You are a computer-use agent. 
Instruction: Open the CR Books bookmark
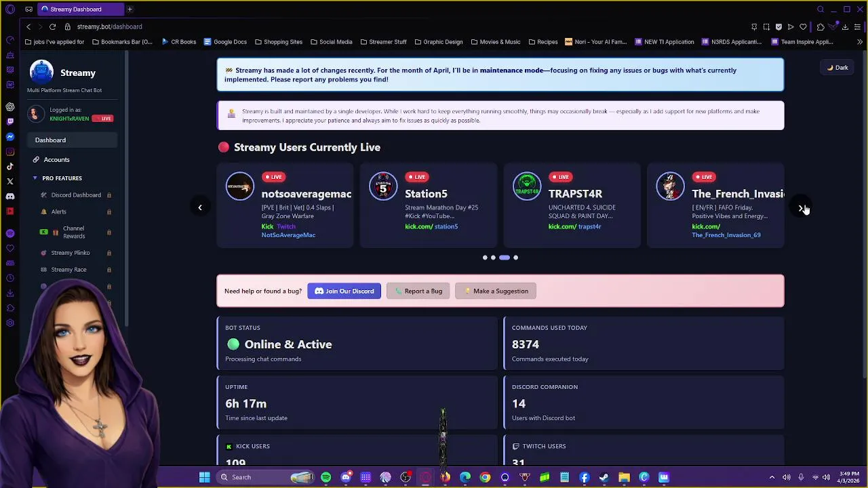(178, 42)
